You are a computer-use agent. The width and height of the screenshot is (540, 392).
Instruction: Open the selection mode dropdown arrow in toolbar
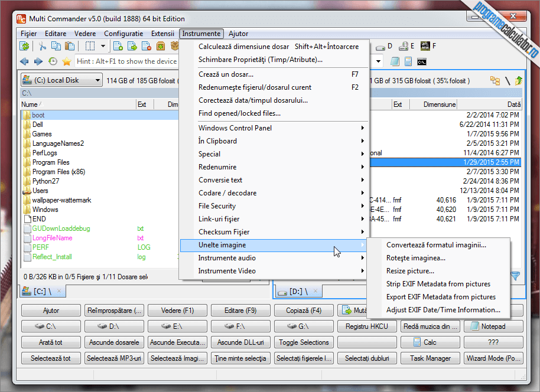pos(103,46)
